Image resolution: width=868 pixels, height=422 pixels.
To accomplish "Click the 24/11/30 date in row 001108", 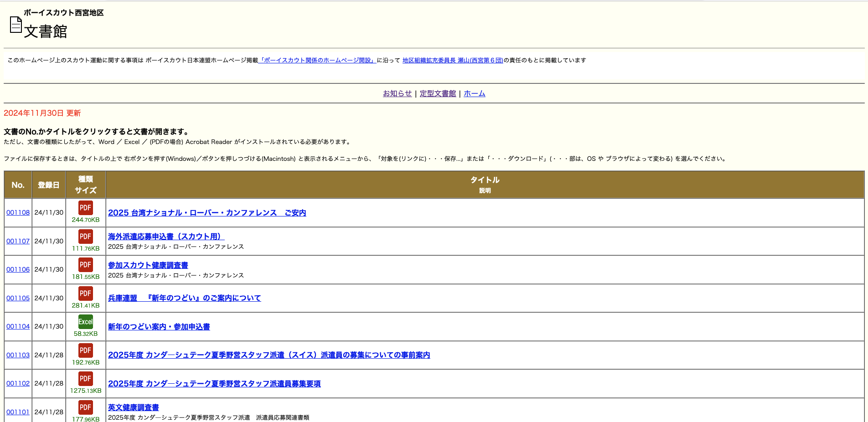I will point(49,212).
